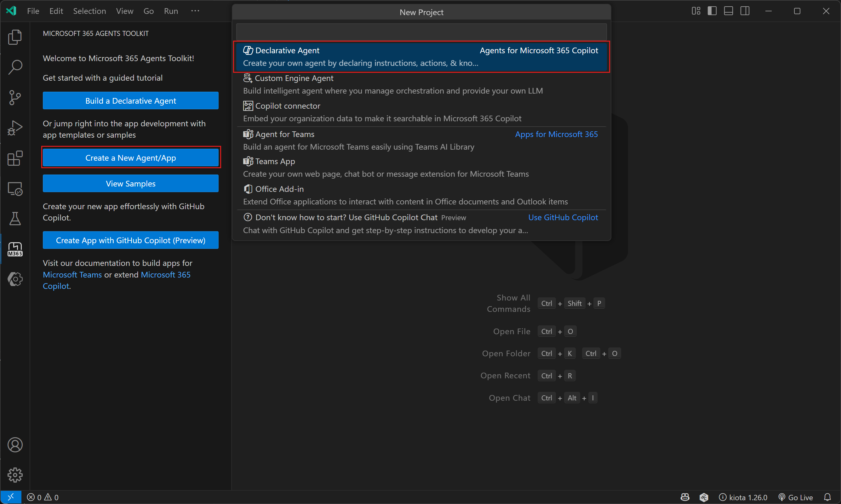Click the Custom Engine Agent item icon
The width and height of the screenshot is (841, 504).
248,78
